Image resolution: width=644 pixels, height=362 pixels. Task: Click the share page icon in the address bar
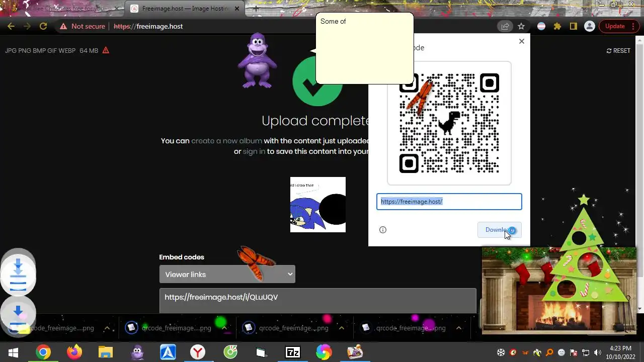click(x=505, y=26)
